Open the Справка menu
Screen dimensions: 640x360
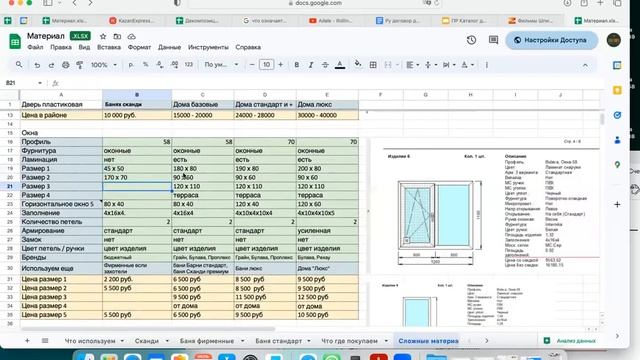pos(248,47)
